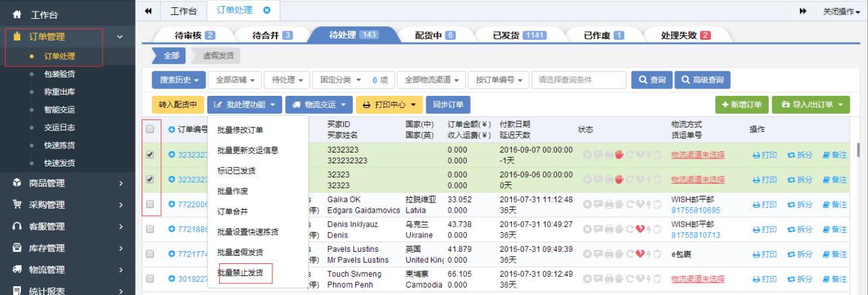Click the heart status icon in Touch Sivmeng row
Viewport: 868px width, 295px height.
(x=640, y=278)
